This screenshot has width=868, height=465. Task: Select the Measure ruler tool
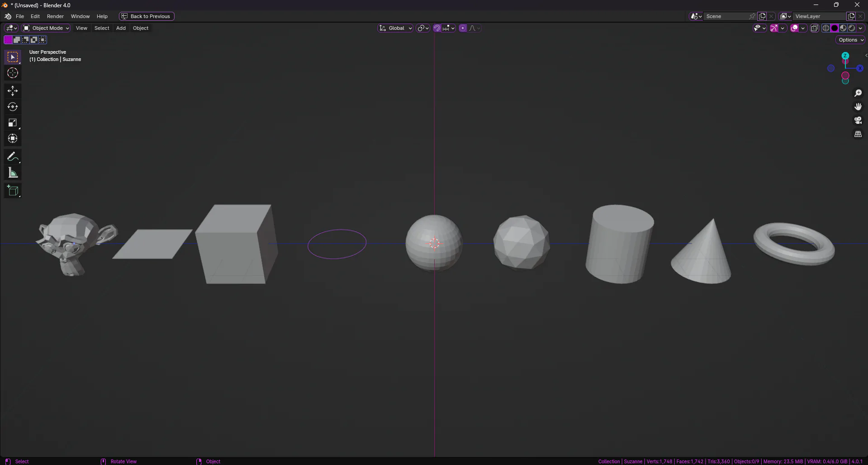point(13,173)
